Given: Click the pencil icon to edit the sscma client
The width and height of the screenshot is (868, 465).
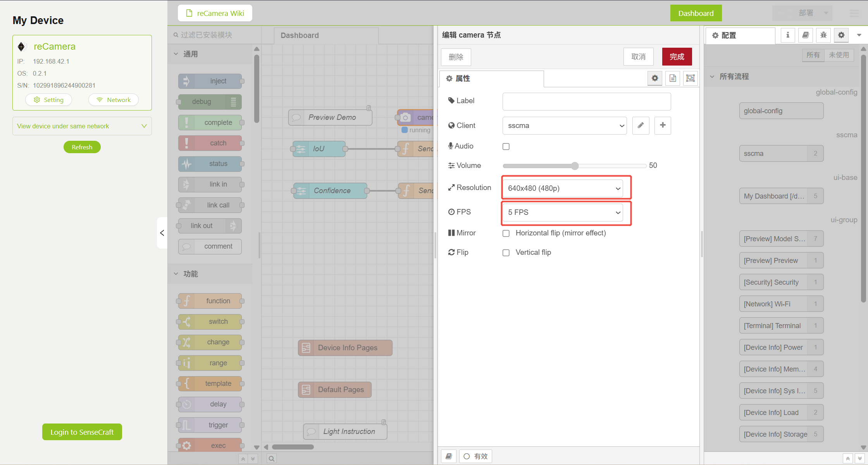Looking at the screenshot, I should coord(641,125).
